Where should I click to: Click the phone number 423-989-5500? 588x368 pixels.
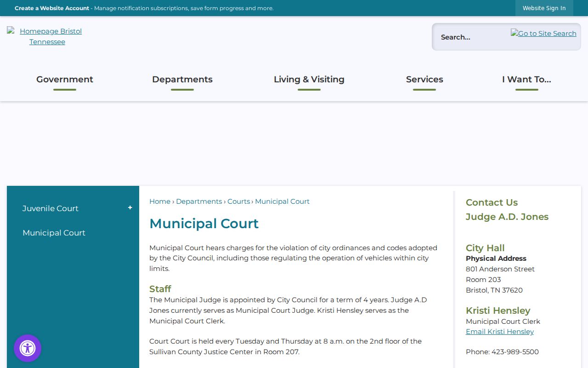(x=515, y=352)
